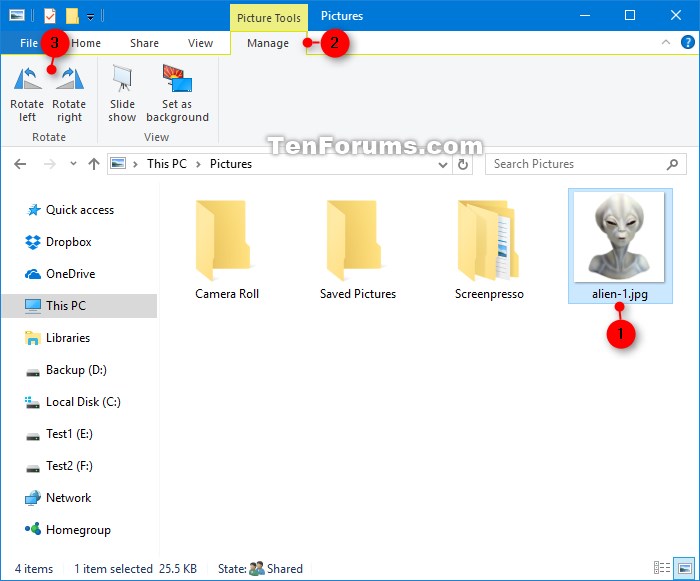Go up one level with Up arrow

(x=94, y=164)
